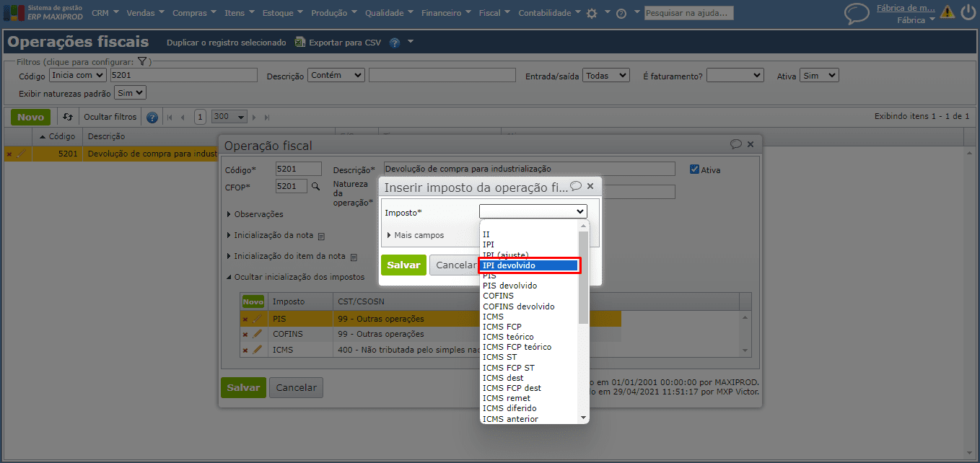Image resolution: width=980 pixels, height=463 pixels.
Task: Open the Vendas menu
Action: pyautogui.click(x=145, y=13)
